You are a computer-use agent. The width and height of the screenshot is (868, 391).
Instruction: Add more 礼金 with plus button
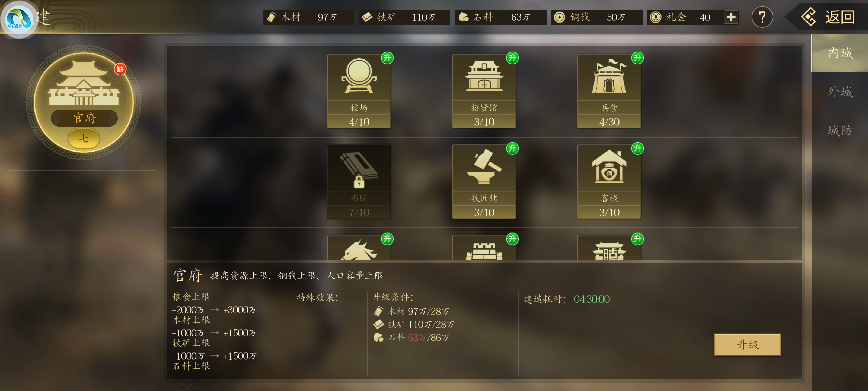tap(731, 17)
